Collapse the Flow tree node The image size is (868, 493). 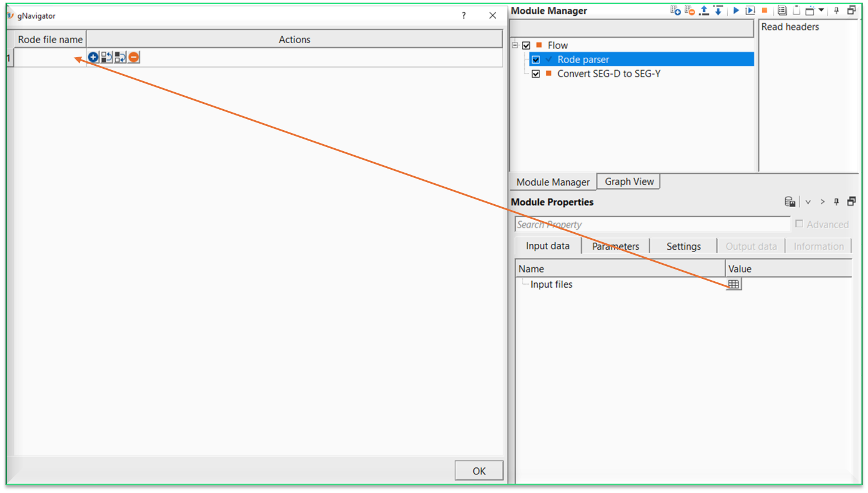(515, 45)
